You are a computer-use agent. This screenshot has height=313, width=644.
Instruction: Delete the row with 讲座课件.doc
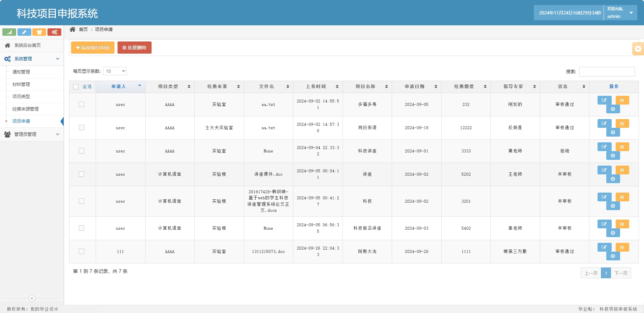[622, 170]
